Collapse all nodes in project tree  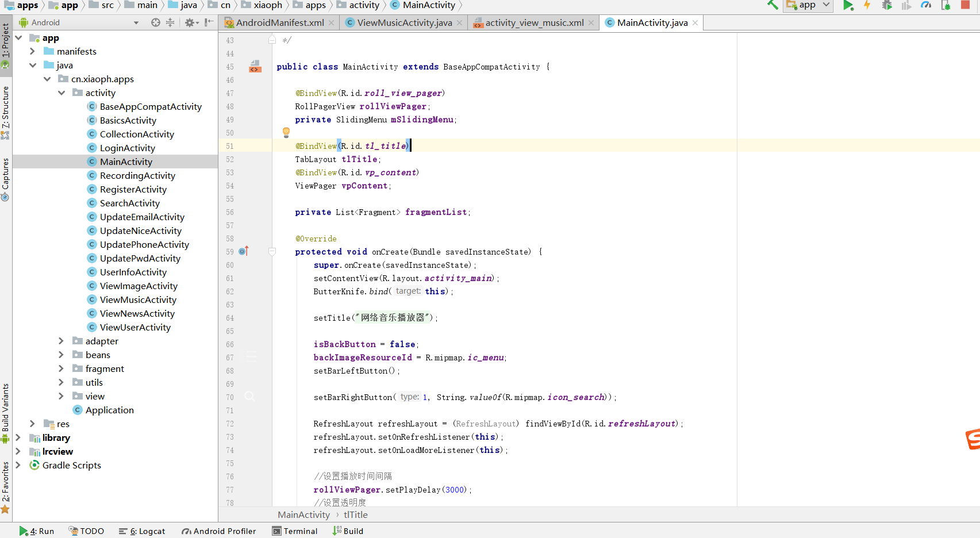170,22
